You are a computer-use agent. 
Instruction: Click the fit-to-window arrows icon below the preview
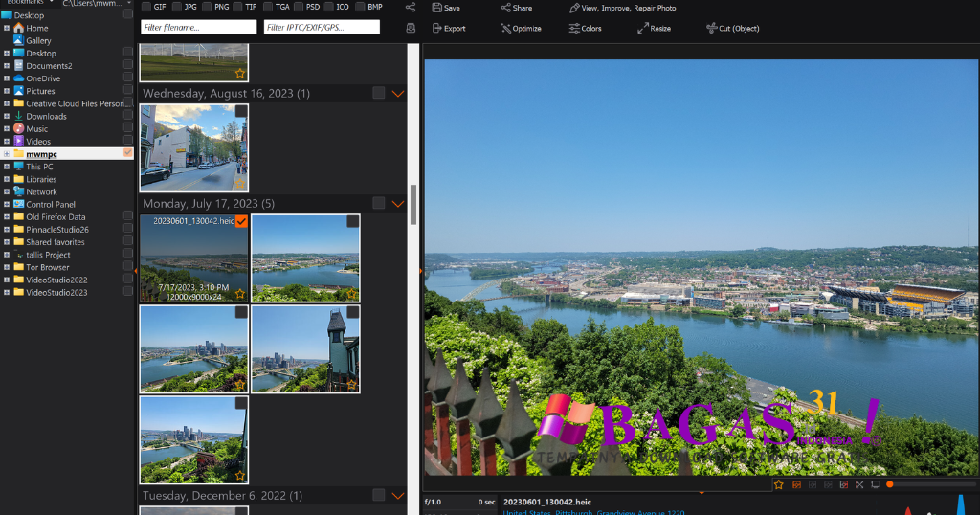tap(859, 484)
